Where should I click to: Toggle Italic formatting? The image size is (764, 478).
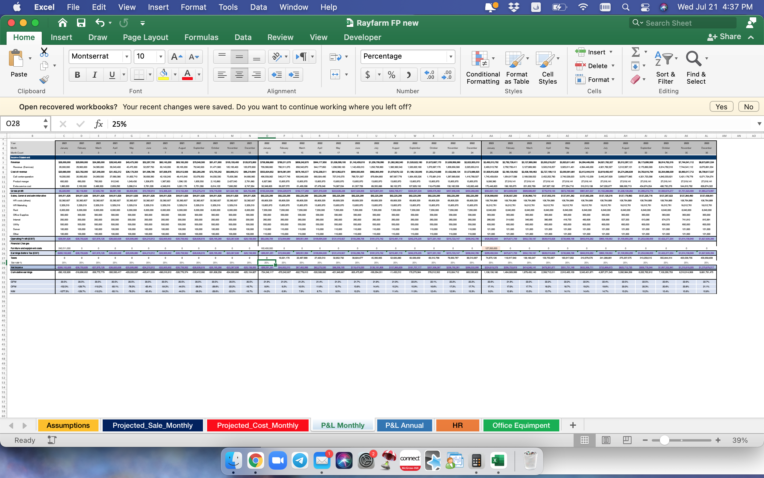pyautogui.click(x=95, y=75)
